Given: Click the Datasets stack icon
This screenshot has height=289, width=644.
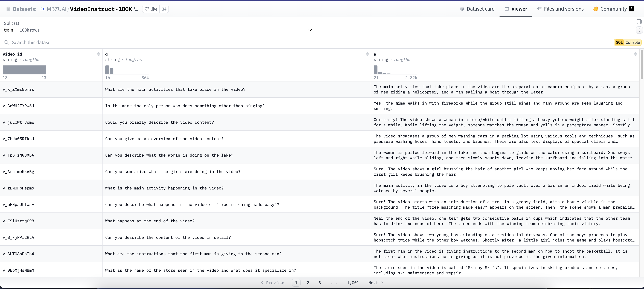Looking at the screenshot, I should [8, 9].
